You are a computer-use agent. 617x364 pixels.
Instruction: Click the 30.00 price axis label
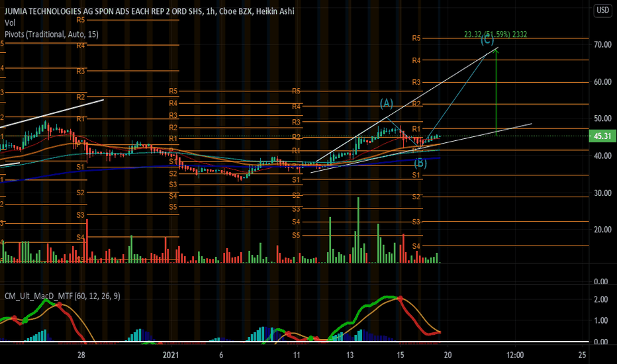(x=602, y=193)
